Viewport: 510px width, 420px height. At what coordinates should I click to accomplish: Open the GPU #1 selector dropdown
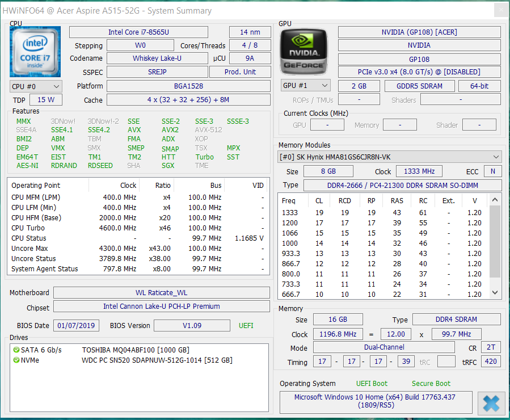[305, 86]
